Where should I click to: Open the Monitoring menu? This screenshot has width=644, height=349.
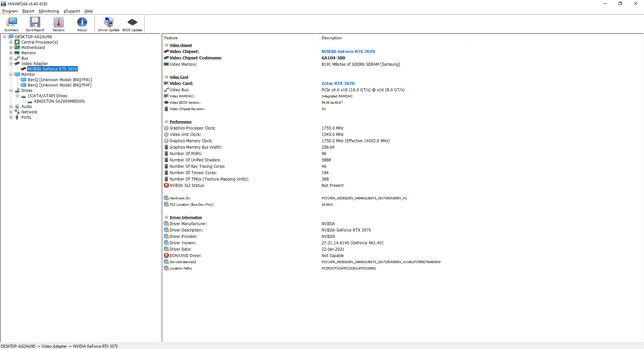coord(49,11)
